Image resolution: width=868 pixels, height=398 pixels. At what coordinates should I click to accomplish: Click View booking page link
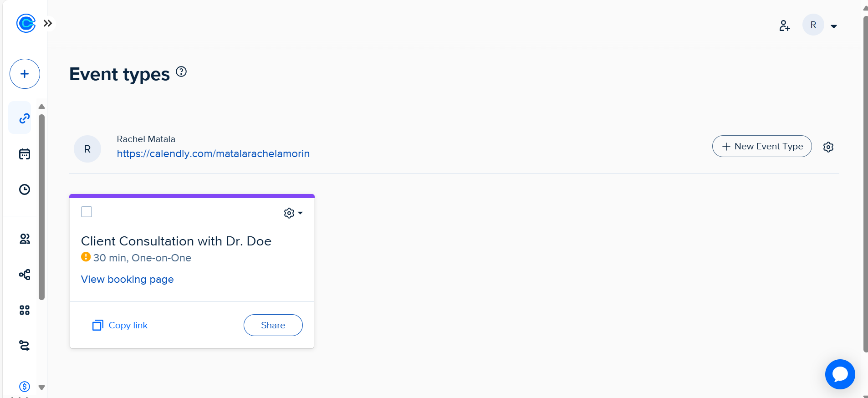[128, 279]
